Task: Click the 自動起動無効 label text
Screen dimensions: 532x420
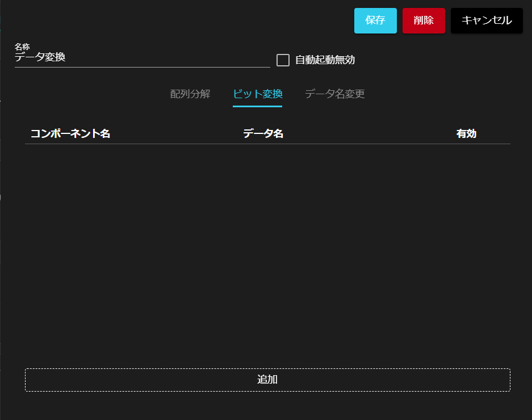Action: coord(325,60)
